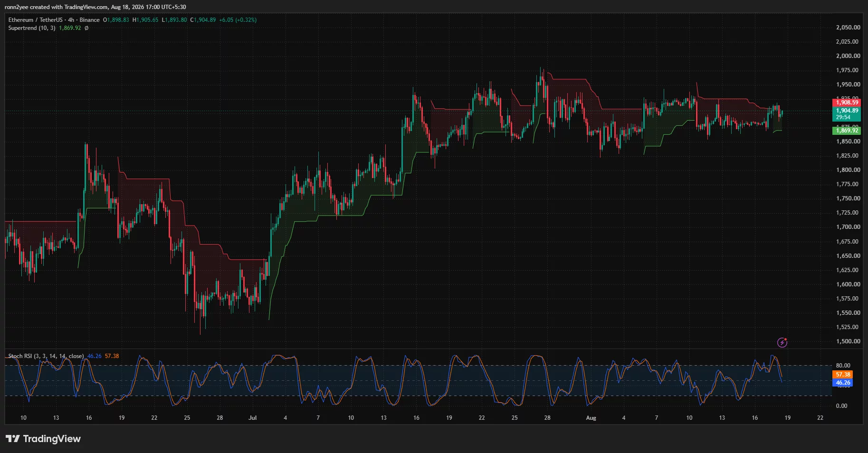This screenshot has height=453, width=868.
Task: Click the 1,700.00 price axis level
Action: [848, 227]
